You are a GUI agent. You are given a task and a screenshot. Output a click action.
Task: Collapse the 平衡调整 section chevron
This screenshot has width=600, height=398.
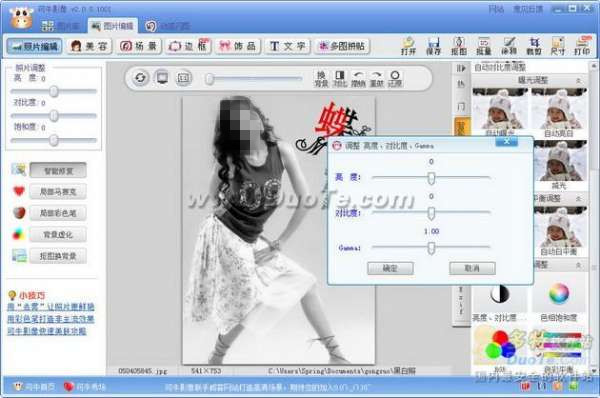[579, 198]
